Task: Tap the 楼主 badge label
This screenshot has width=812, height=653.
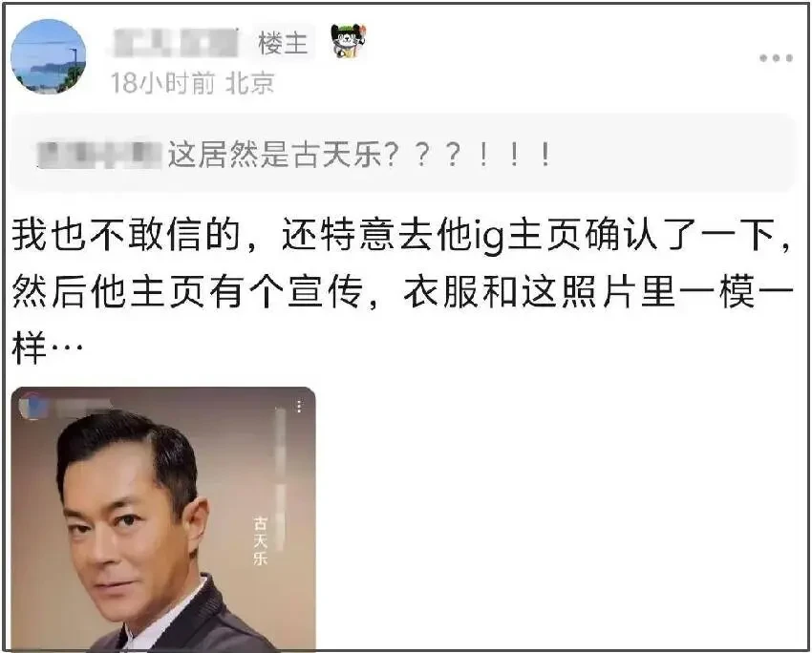Action: (284, 43)
